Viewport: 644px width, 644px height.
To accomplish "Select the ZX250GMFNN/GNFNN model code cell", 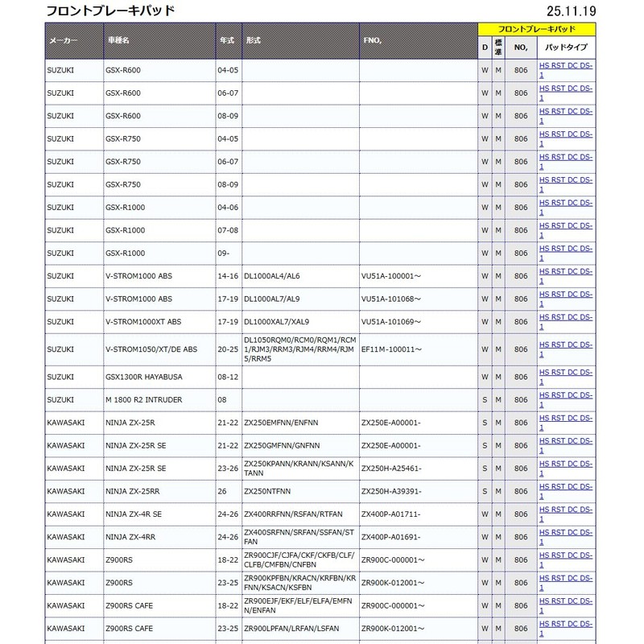I will [x=300, y=446].
